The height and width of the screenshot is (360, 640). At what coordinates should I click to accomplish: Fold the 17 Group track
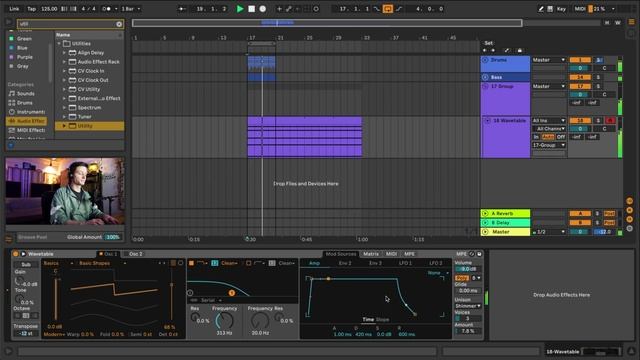(485, 87)
